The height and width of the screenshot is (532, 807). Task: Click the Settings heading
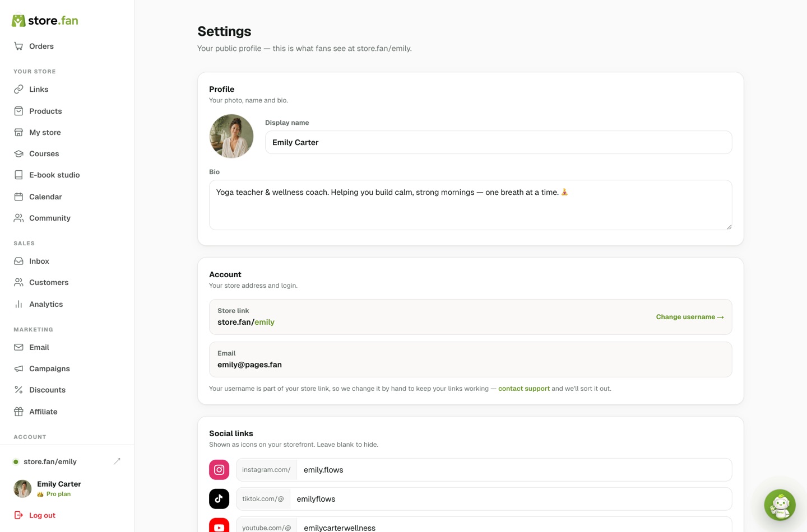tap(224, 31)
